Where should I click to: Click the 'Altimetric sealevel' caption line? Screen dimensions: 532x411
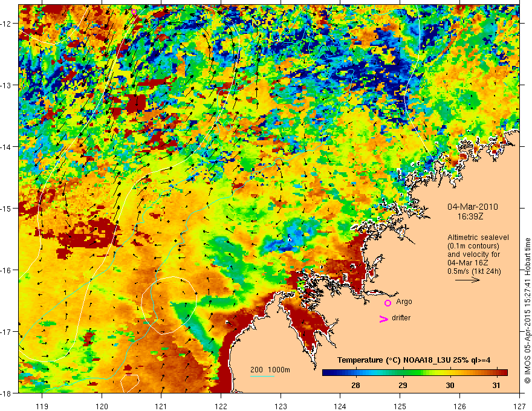point(478,238)
